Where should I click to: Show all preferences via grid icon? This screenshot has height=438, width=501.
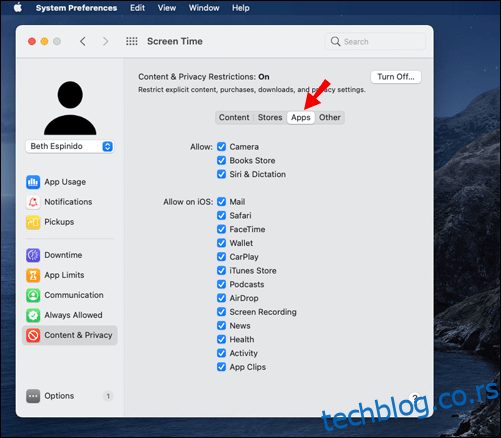click(132, 41)
